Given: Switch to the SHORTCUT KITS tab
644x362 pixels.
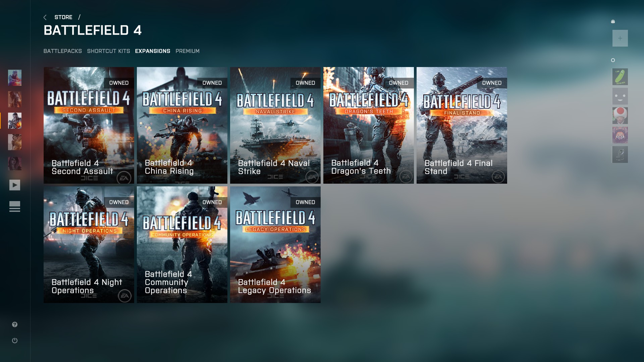Looking at the screenshot, I should click(x=108, y=51).
